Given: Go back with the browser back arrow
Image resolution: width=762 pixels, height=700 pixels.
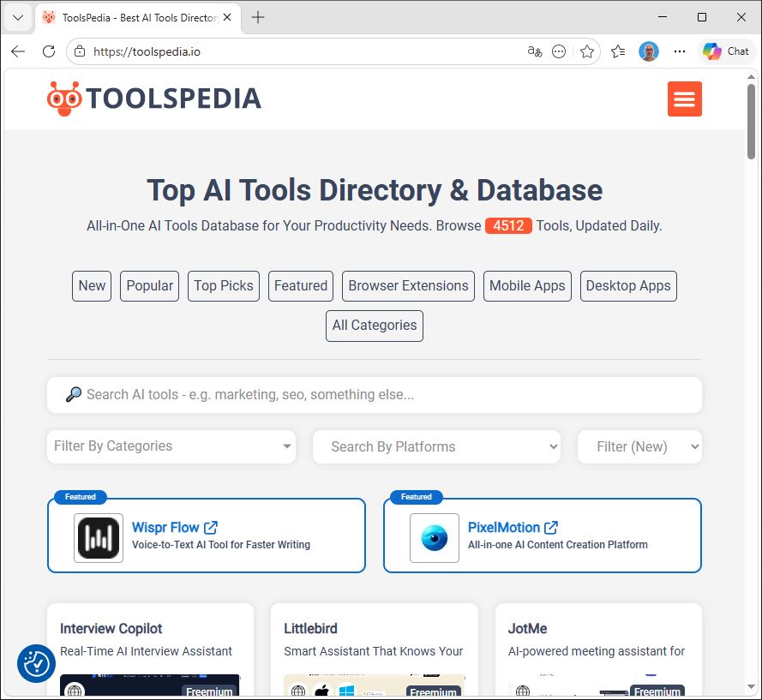Looking at the screenshot, I should point(18,51).
